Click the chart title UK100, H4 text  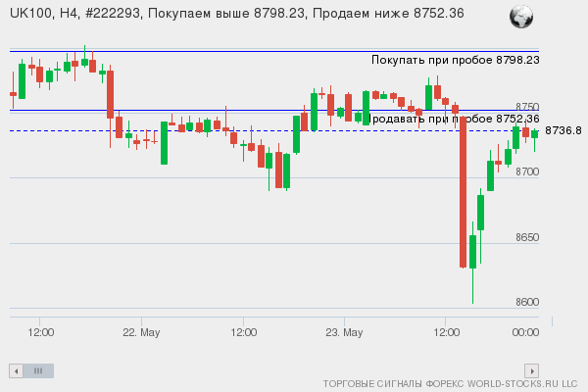237,14
